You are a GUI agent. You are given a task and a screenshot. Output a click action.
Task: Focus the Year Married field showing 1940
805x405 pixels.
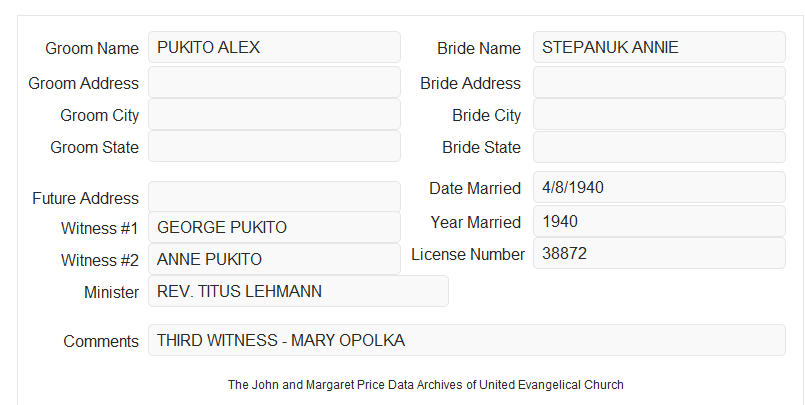click(x=659, y=221)
